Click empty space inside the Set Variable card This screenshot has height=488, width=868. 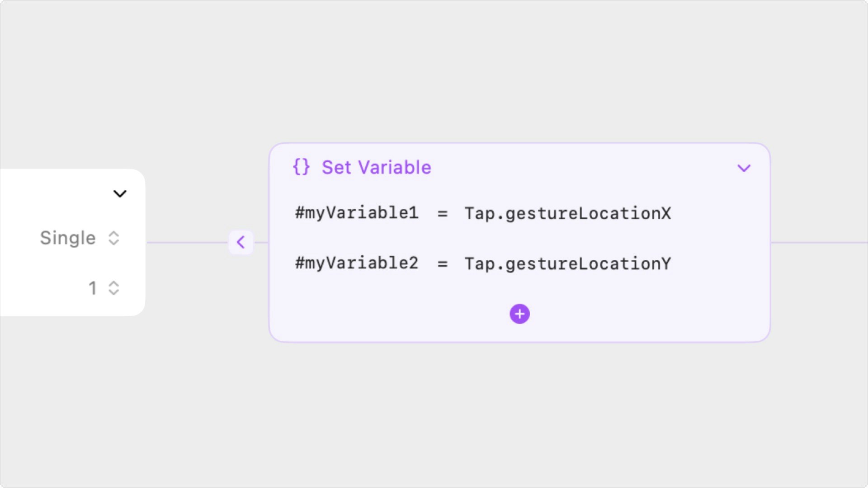[x=633, y=307]
